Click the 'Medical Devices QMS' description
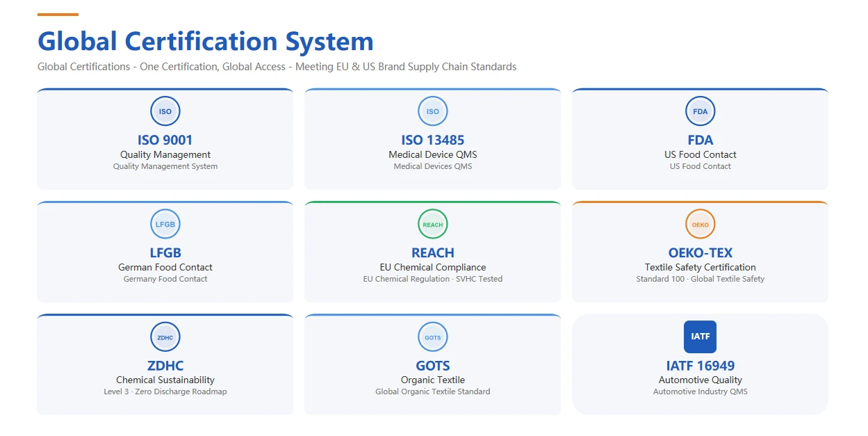Image resolution: width=868 pixels, height=436 pixels. click(433, 166)
